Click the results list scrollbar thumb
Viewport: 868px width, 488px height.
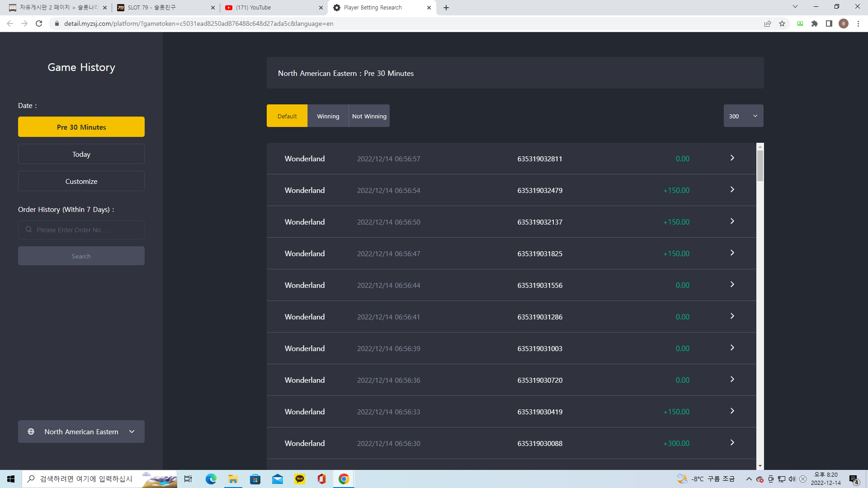click(760, 166)
